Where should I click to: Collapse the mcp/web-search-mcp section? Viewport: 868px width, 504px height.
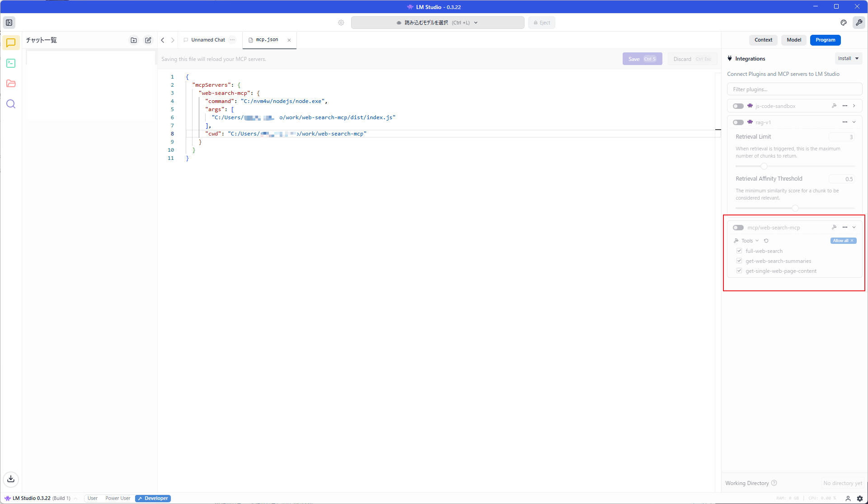click(854, 227)
